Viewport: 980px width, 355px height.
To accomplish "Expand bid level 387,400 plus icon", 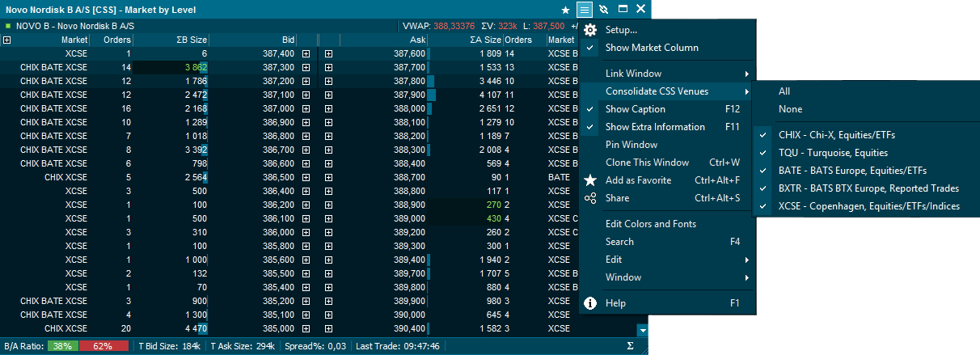I will [x=306, y=53].
